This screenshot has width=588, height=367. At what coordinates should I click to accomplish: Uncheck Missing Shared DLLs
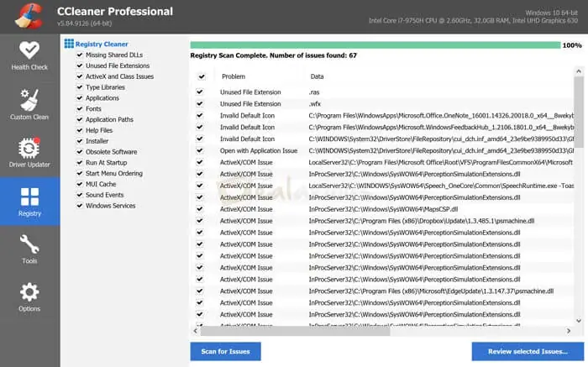point(80,55)
